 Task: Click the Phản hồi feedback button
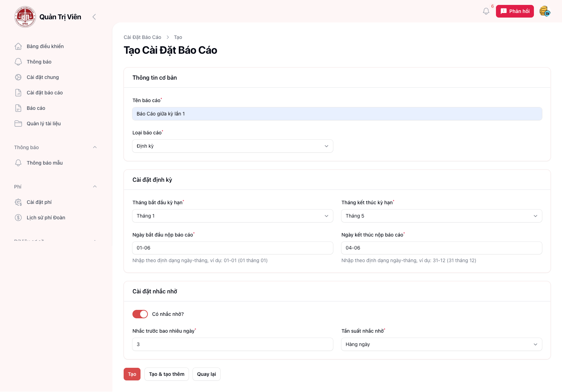coord(515,11)
